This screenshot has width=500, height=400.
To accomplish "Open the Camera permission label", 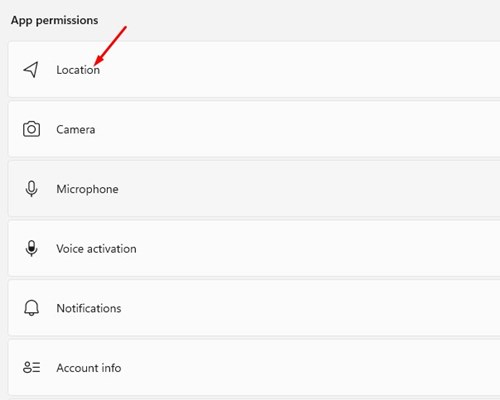I will tap(76, 129).
